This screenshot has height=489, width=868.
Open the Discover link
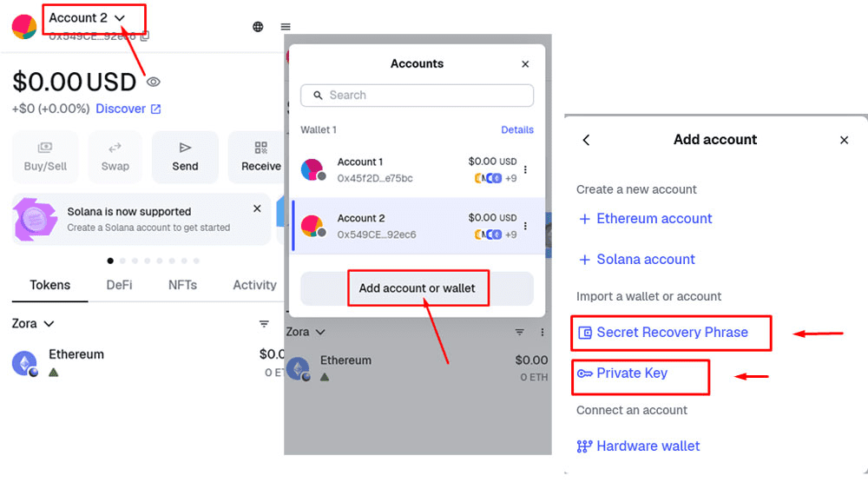coord(128,109)
